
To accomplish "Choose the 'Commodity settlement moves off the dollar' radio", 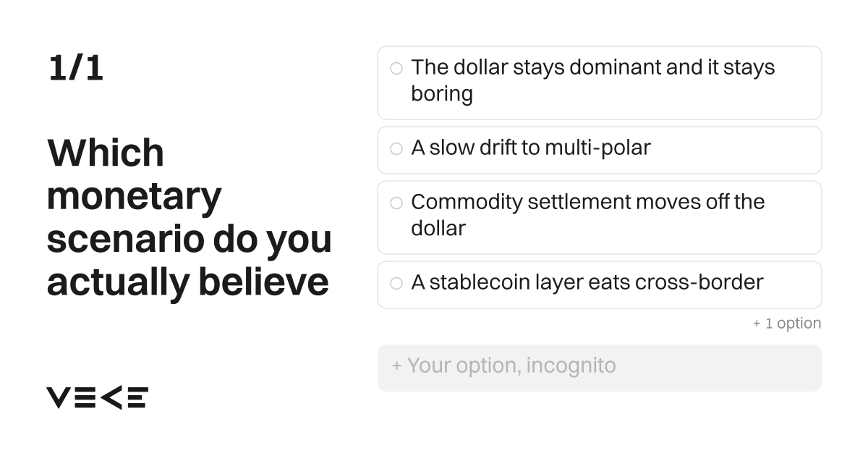I will [x=396, y=203].
